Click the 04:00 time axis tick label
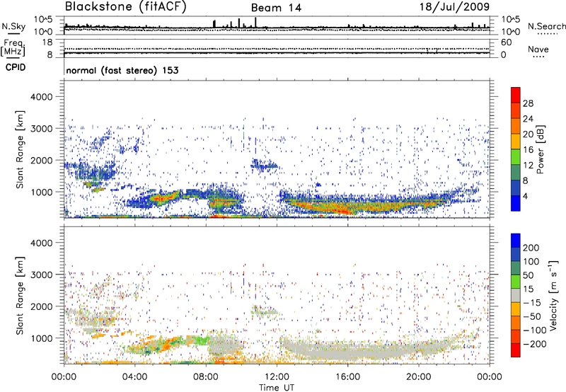The image size is (566, 392). pos(134,377)
